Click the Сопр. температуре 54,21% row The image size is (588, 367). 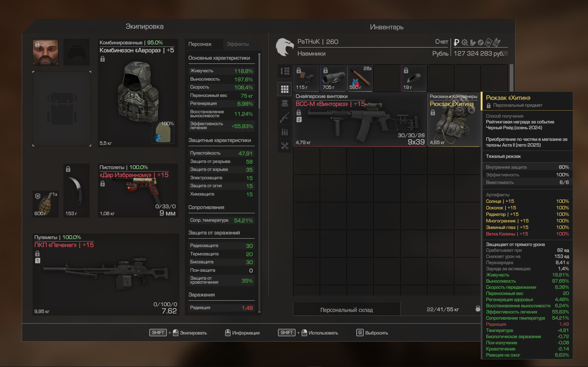[221, 220]
